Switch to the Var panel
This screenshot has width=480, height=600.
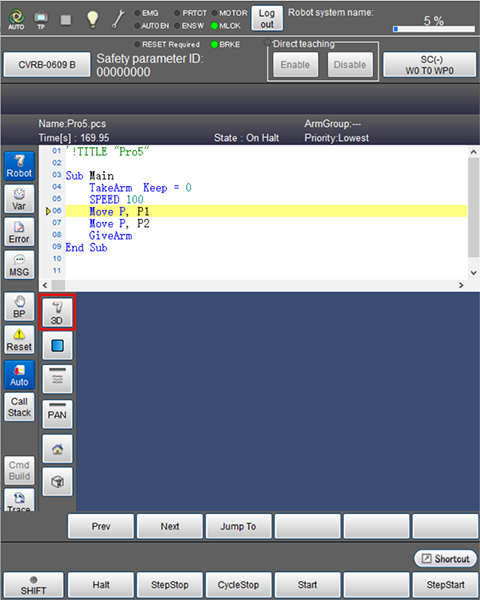[19, 199]
